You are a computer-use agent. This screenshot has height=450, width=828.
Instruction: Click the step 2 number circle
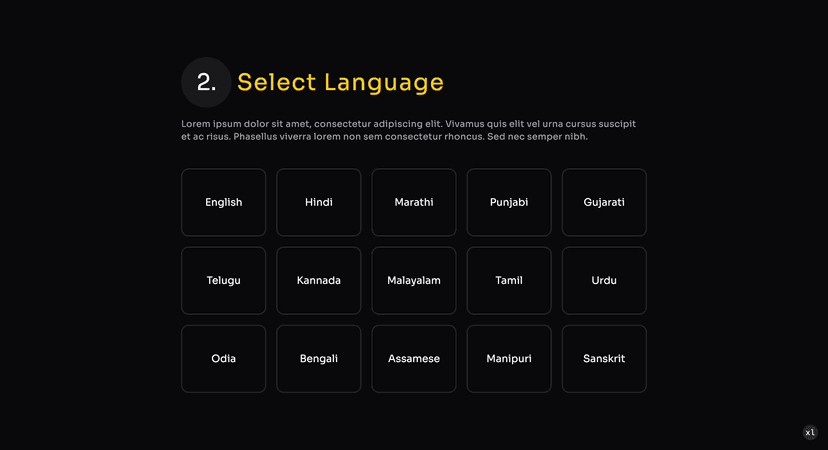tap(206, 82)
